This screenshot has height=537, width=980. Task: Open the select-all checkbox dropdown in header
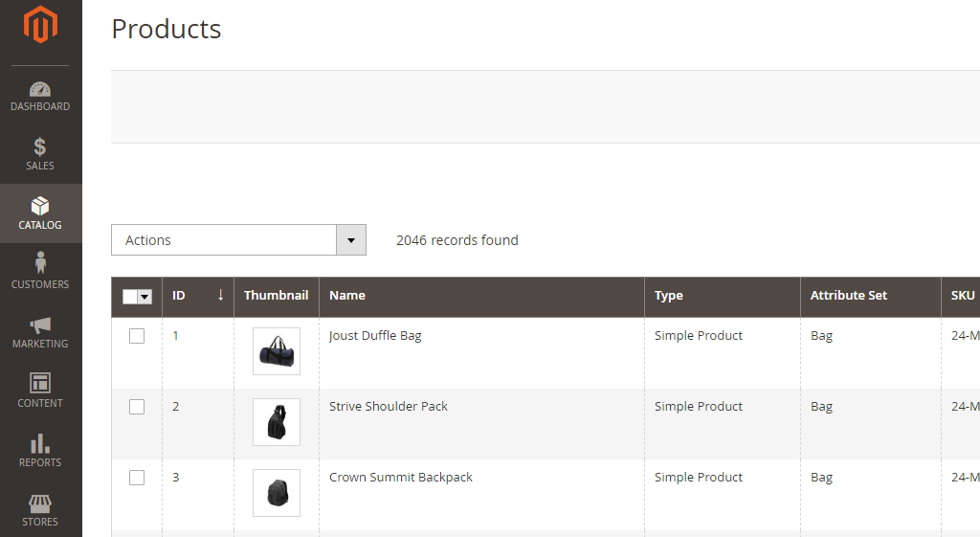point(145,297)
